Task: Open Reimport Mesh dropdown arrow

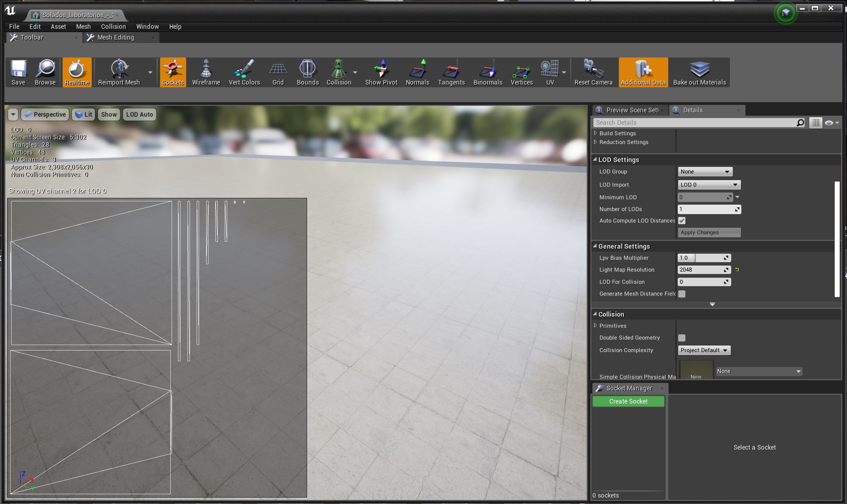Action: pyautogui.click(x=150, y=72)
